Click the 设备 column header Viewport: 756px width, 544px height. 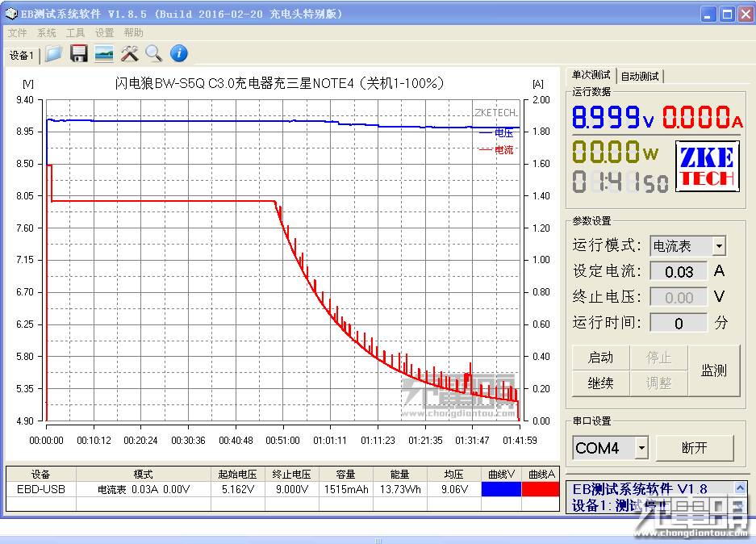point(41,474)
